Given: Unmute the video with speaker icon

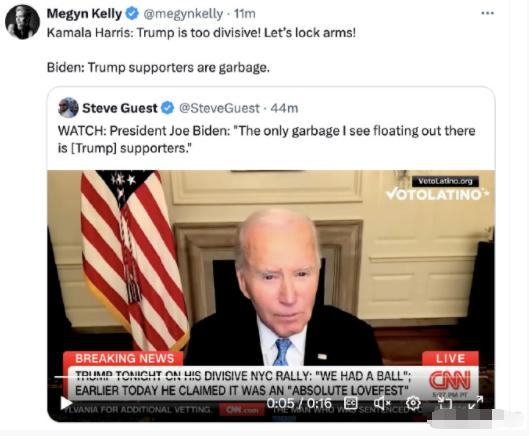Looking at the screenshot, I should [382, 403].
